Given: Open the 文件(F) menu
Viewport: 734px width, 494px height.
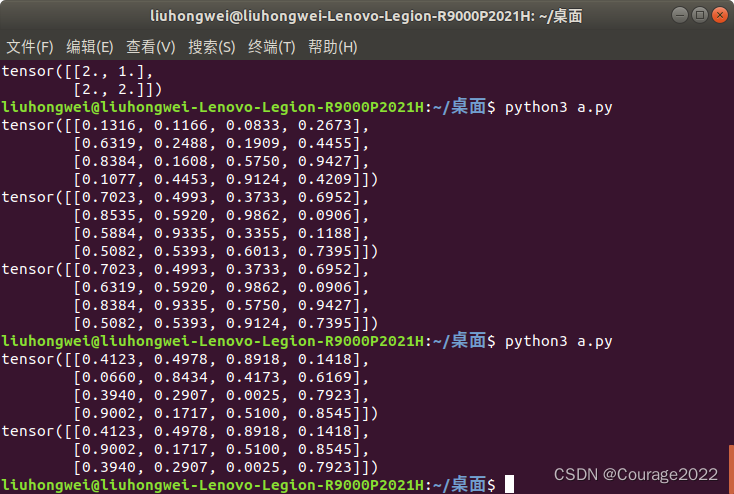Looking at the screenshot, I should tap(30, 47).
